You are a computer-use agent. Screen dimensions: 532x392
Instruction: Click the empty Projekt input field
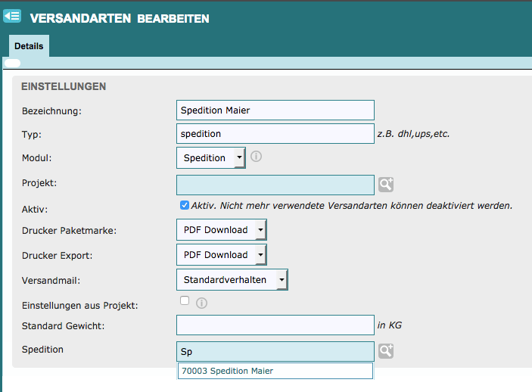coord(275,185)
